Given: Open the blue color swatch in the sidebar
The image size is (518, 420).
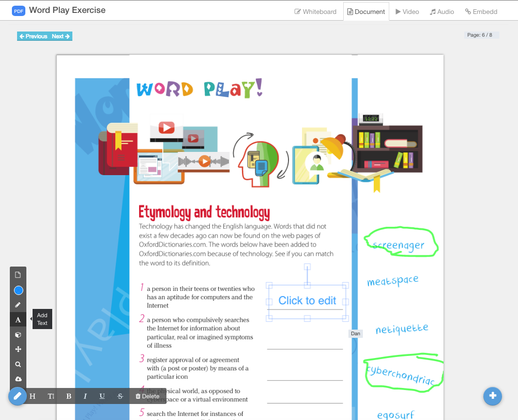Looking at the screenshot, I should pos(18,290).
